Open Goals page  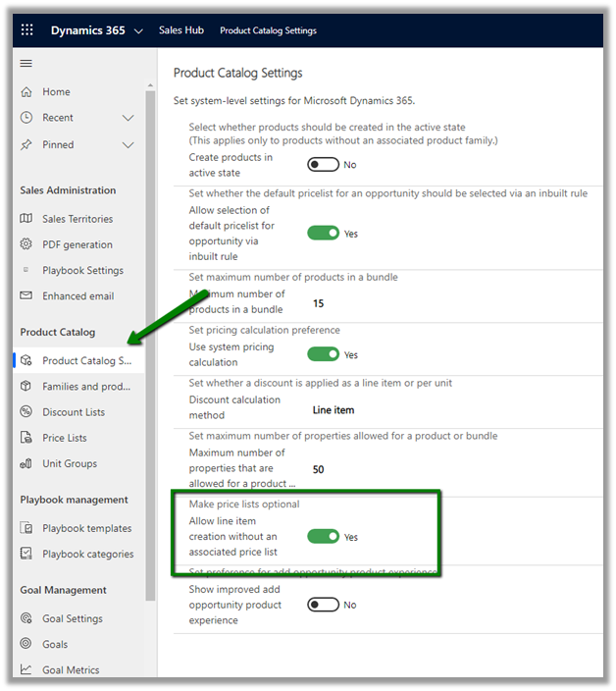(x=55, y=644)
